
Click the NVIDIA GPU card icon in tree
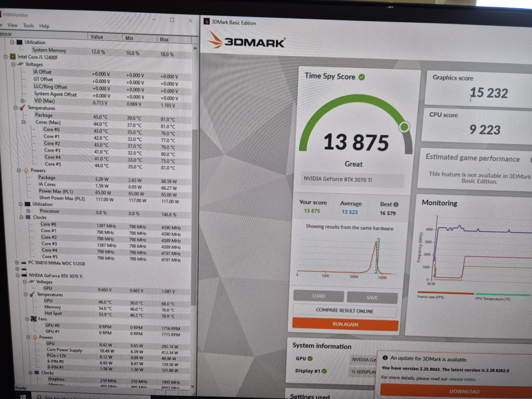[24, 275]
